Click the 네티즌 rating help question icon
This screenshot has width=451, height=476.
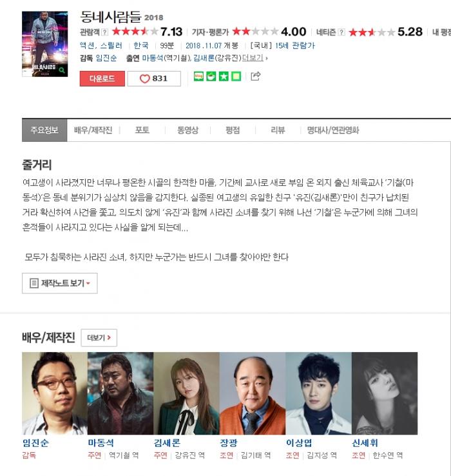342,32
